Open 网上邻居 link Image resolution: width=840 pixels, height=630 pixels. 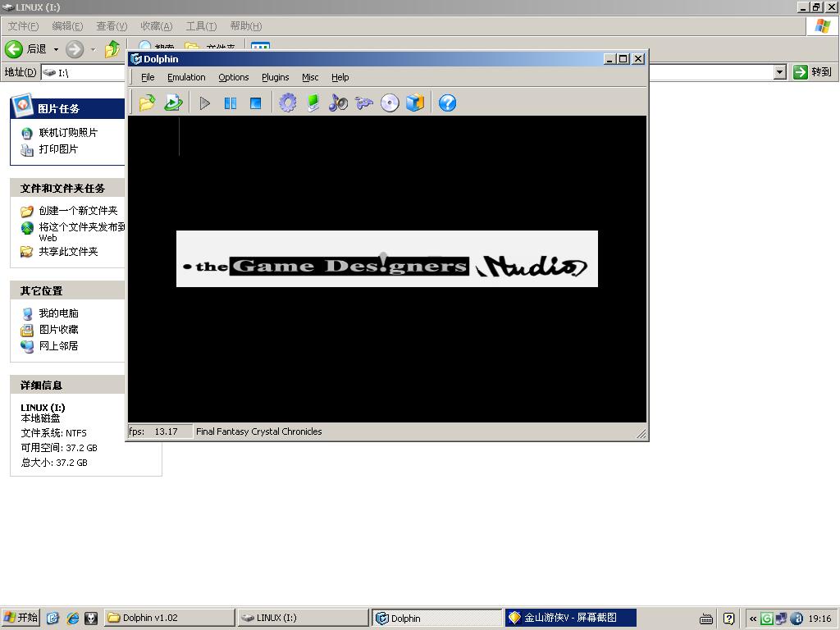(x=58, y=346)
